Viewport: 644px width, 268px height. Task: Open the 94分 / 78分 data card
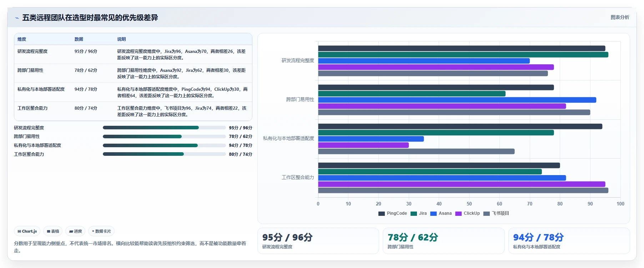(x=569, y=241)
